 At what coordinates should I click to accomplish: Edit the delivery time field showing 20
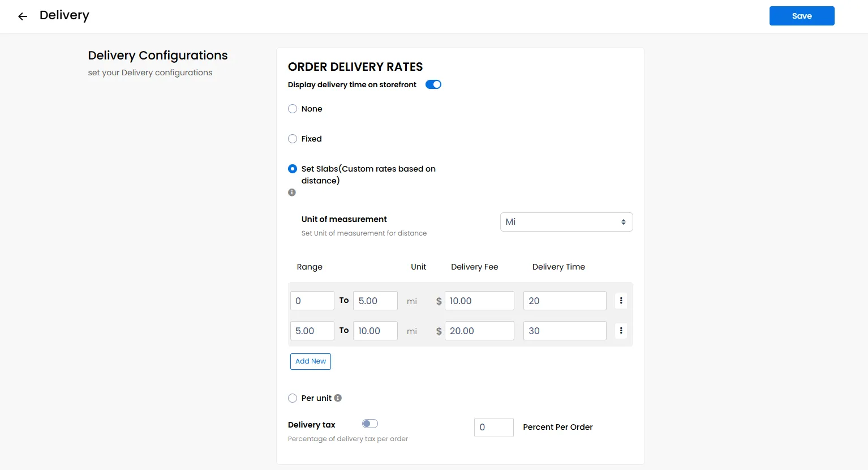(x=565, y=301)
